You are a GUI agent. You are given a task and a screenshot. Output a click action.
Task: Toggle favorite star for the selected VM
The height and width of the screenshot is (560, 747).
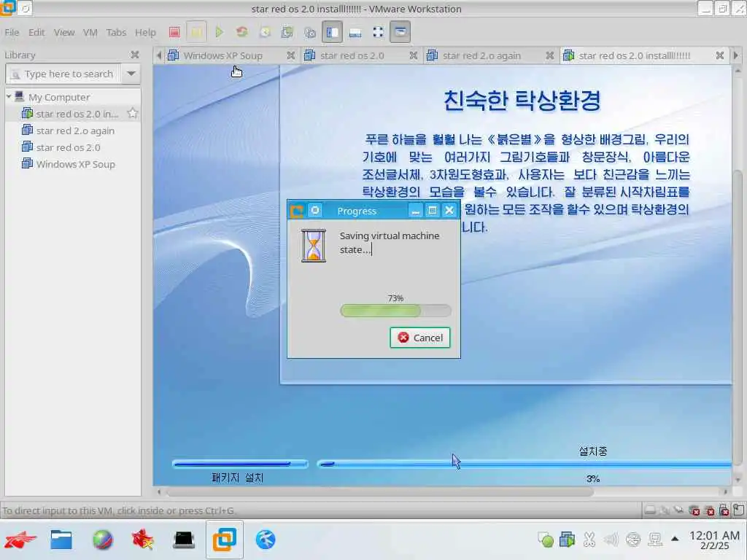(133, 113)
